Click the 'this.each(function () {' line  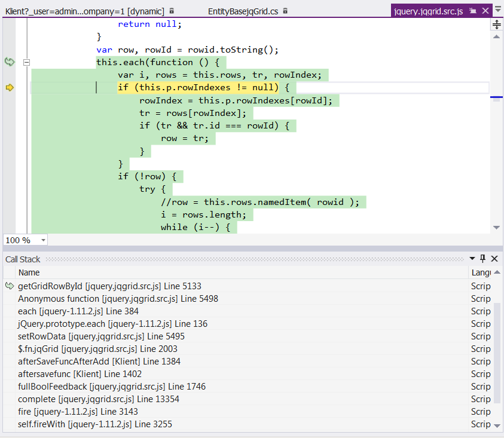coord(158,62)
